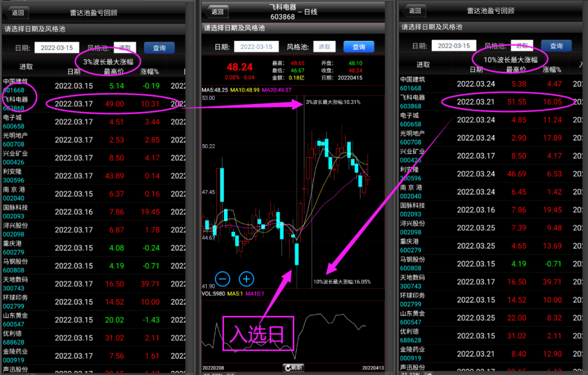Viewport: 588px width, 375px height.
Task: Click 查询 button in 10%波长 panel
Action: [x=556, y=46]
